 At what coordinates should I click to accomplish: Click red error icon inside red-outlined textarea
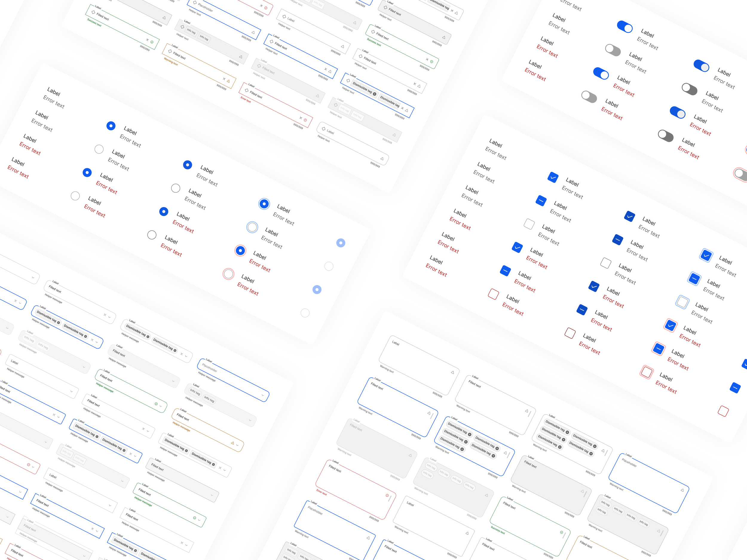click(x=387, y=495)
